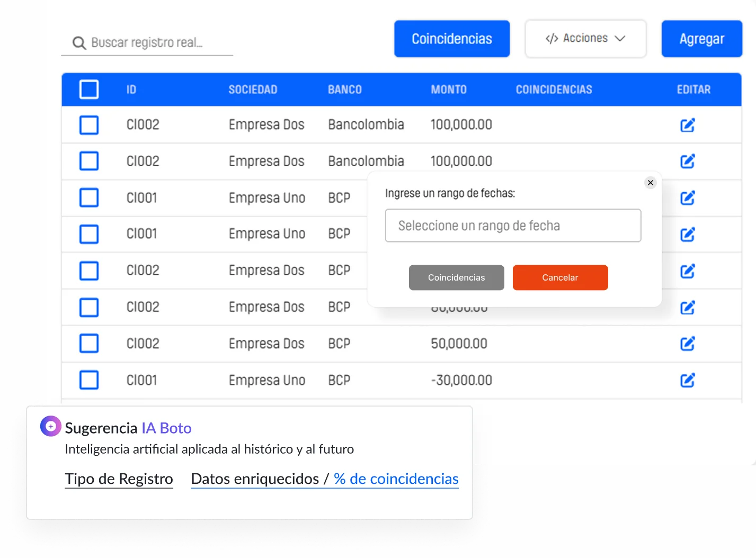This screenshot has height=558, width=756.
Task: Check the select-all checkbox in the header
Action: click(x=88, y=89)
